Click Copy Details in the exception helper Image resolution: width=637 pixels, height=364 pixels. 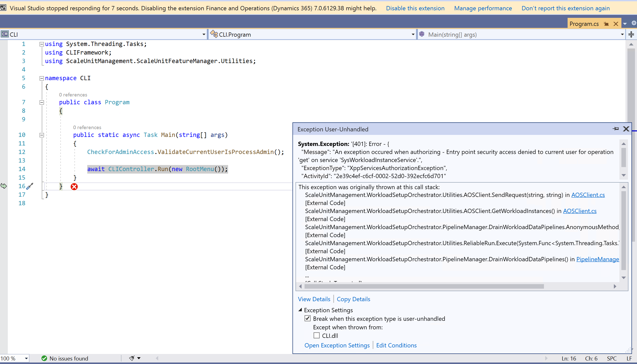point(353,299)
